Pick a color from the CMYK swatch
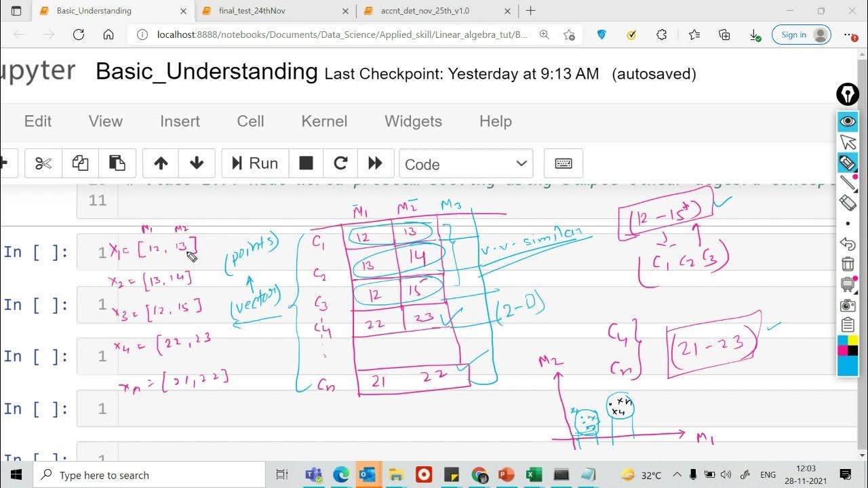Viewport: 868px width, 488px height. coord(848,345)
